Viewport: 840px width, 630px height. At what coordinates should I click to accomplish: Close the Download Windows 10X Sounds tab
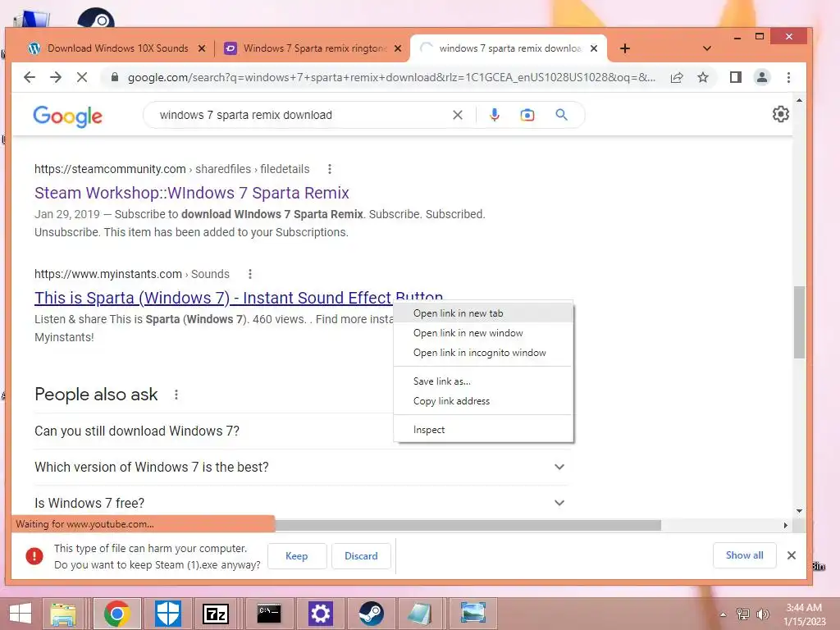coord(202,48)
